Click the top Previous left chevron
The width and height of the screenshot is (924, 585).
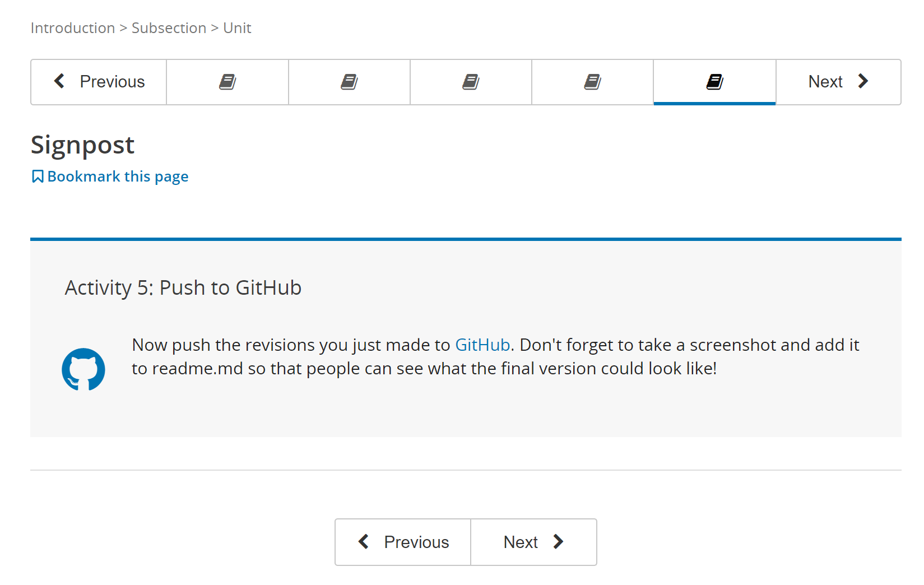[x=59, y=81]
